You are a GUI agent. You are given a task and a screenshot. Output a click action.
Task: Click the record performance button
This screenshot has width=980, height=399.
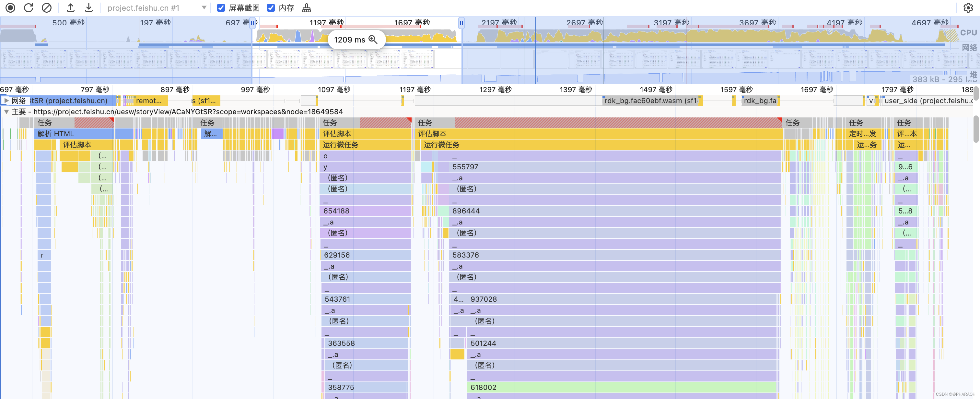coord(10,7)
